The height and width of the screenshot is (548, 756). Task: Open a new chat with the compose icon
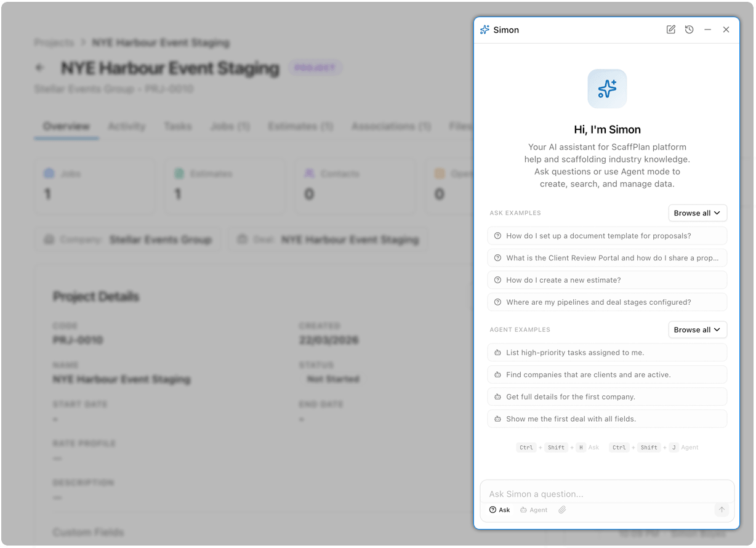(x=670, y=29)
